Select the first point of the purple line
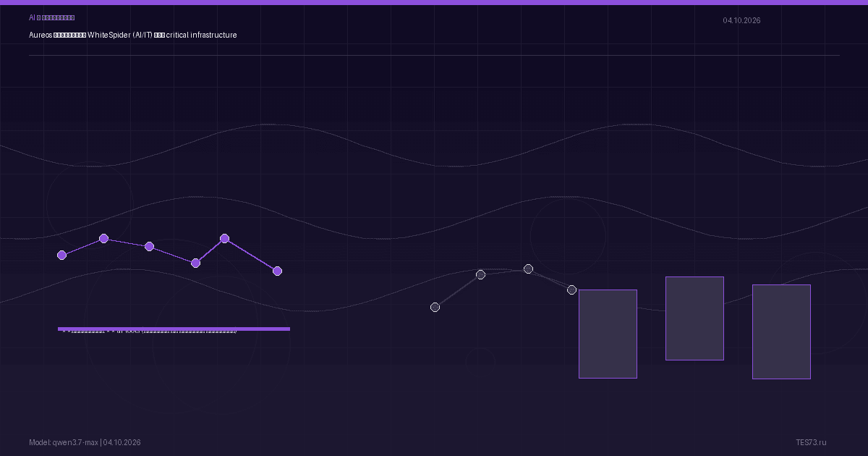This screenshot has height=456, width=868. (61, 255)
